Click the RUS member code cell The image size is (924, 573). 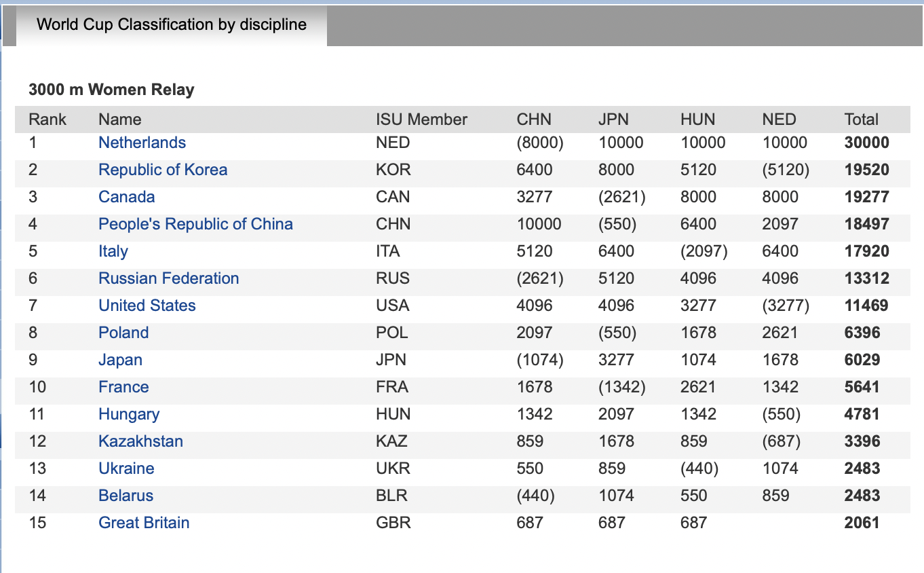[393, 278]
